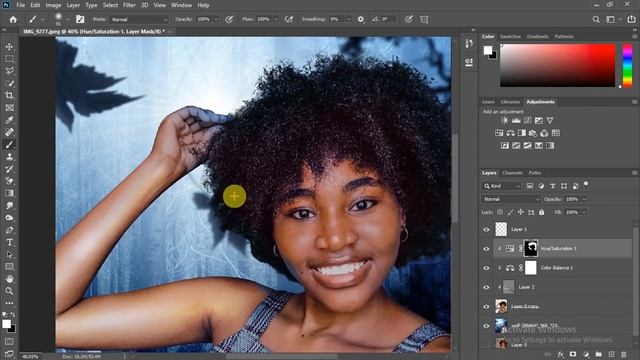Select the Horizontal Type tool
The width and height of the screenshot is (640, 360).
[9, 242]
